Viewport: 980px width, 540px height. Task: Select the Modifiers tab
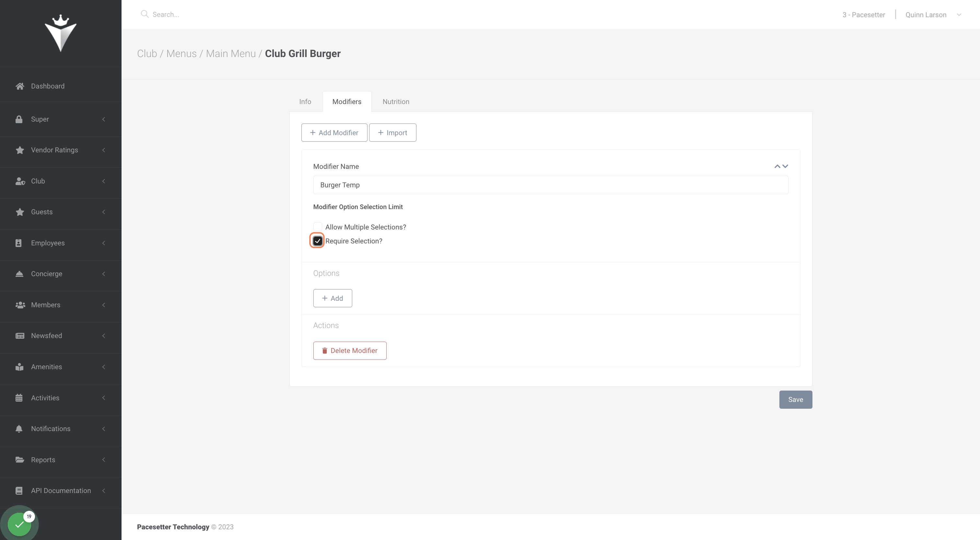(347, 101)
